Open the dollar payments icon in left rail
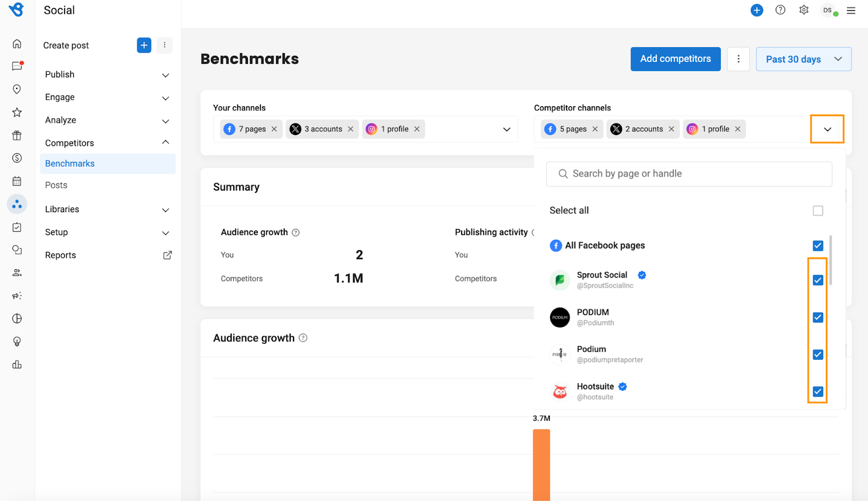Screen dimensions: 868x501 [x=17, y=158]
